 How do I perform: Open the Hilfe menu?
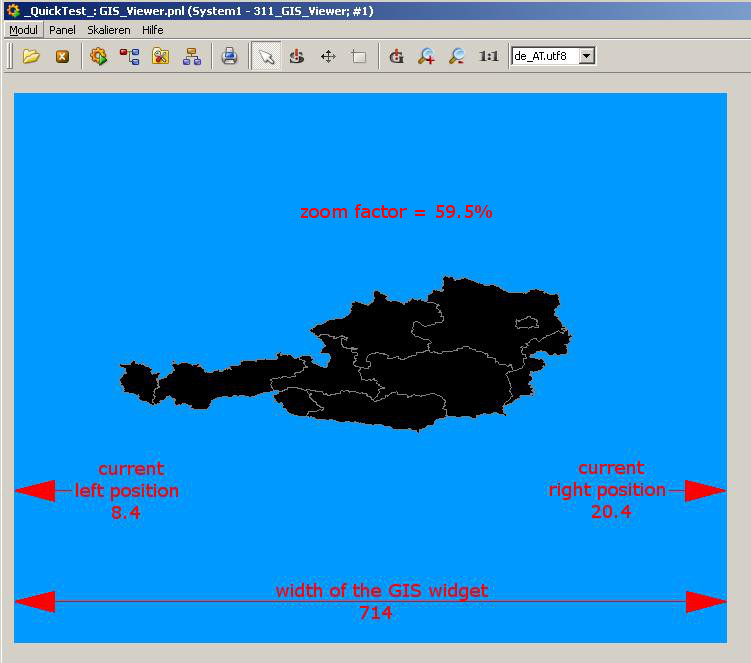coord(152,30)
